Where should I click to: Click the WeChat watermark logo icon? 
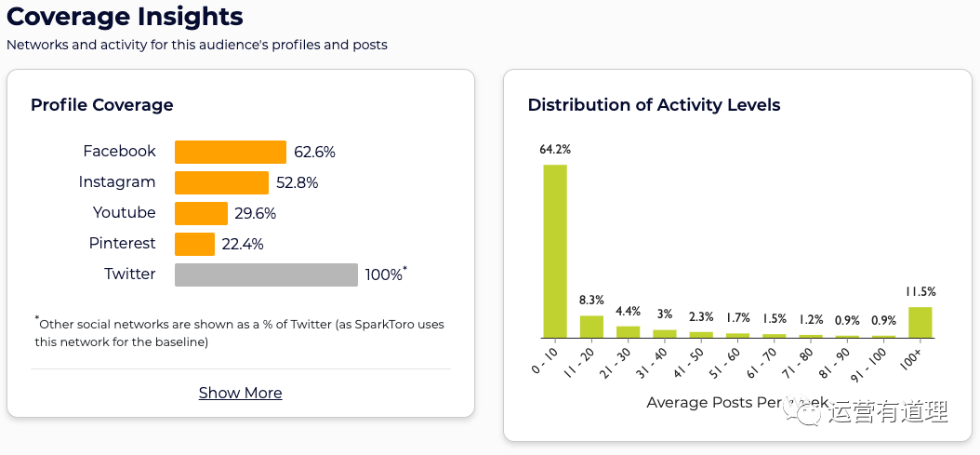[x=801, y=410]
